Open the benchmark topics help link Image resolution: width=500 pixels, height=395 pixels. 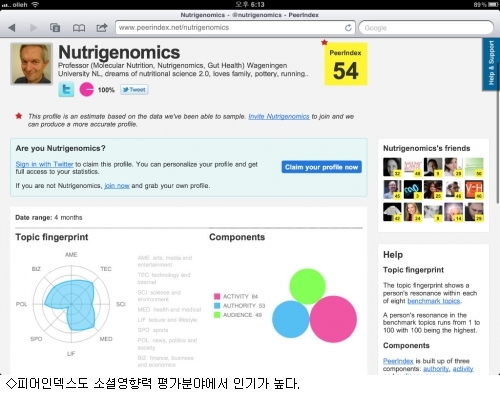click(434, 301)
